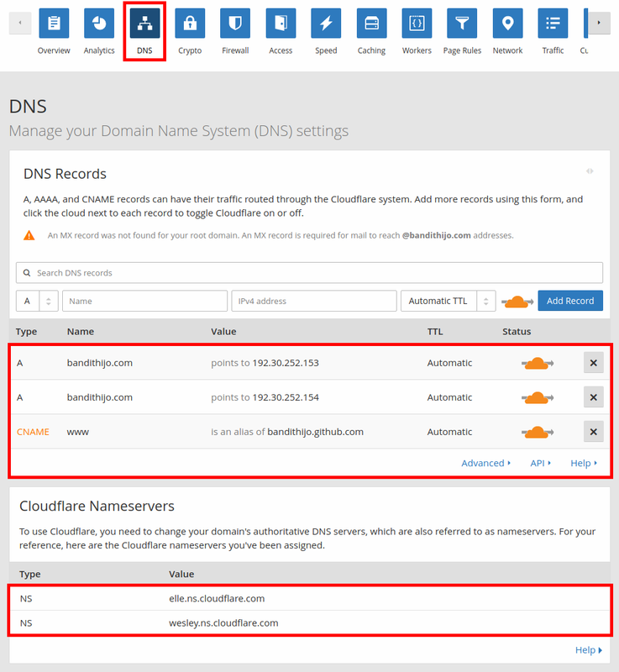Expand the Advanced options link

485,463
